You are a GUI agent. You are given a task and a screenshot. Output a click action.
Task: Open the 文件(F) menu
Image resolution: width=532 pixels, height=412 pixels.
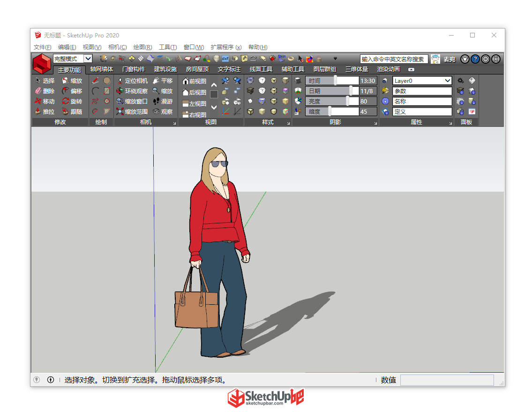(42, 47)
